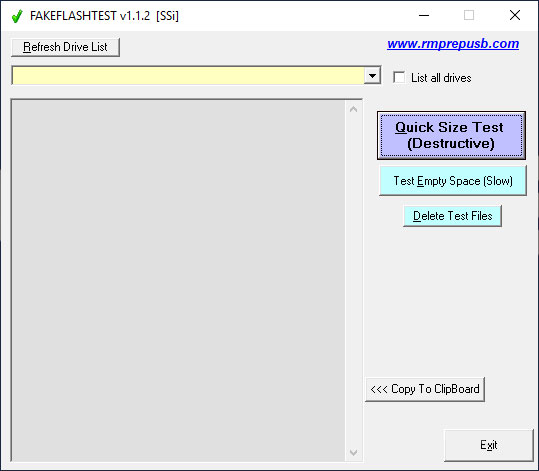Start the Quick Size Test (Destructive)
The image size is (539, 471).
click(x=451, y=135)
